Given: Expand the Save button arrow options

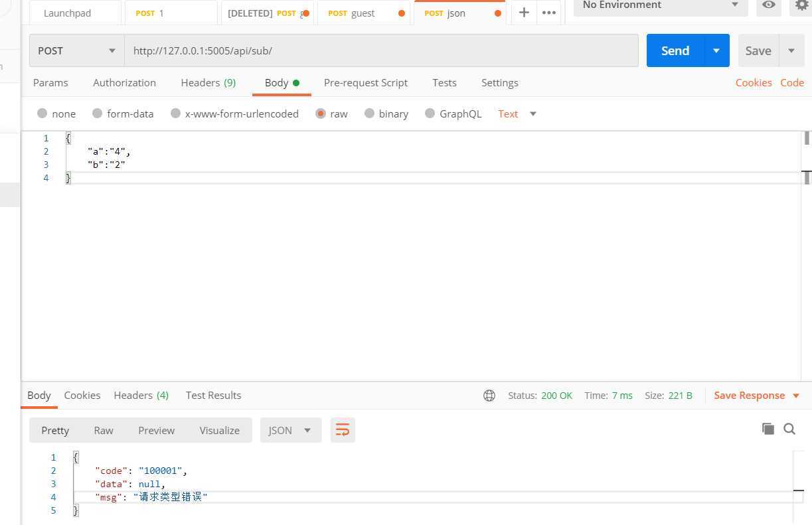Looking at the screenshot, I should (791, 50).
